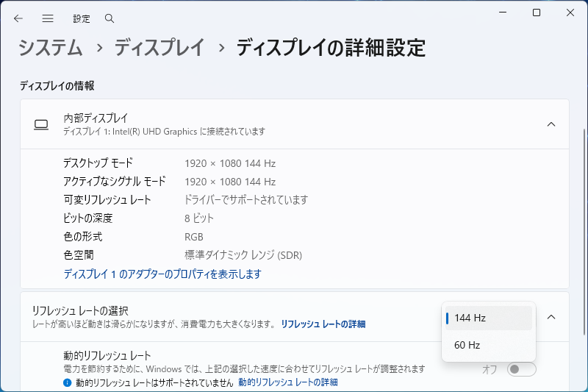Screen dimensions: 588x392
Task: Click the デスクトップ モード label
Action: [98, 163]
